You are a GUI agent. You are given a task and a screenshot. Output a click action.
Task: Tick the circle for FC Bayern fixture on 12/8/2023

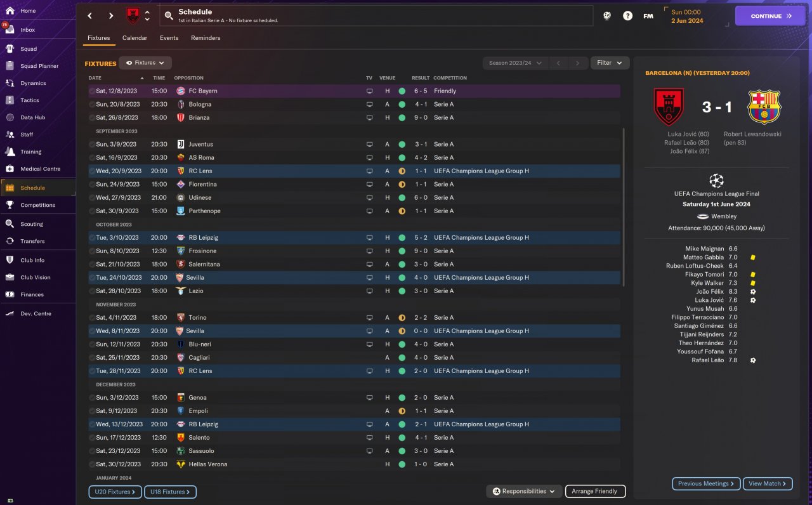click(x=92, y=91)
